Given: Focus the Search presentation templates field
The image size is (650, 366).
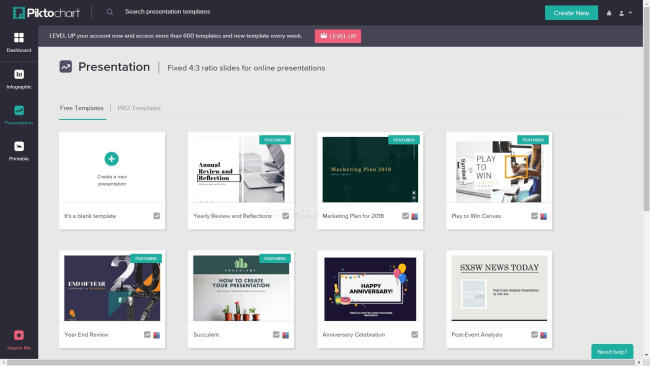Looking at the screenshot, I should tap(168, 12).
